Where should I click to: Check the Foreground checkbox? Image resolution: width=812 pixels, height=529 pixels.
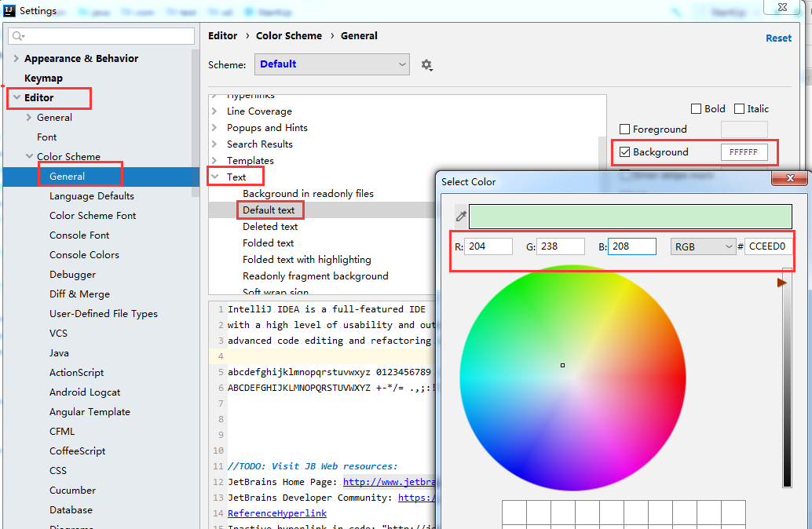[x=625, y=129]
